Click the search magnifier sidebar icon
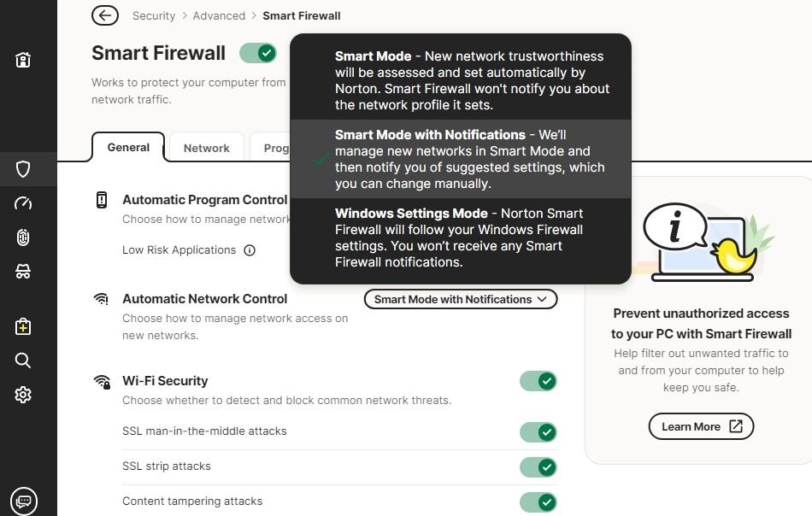Image resolution: width=812 pixels, height=516 pixels. [23, 361]
